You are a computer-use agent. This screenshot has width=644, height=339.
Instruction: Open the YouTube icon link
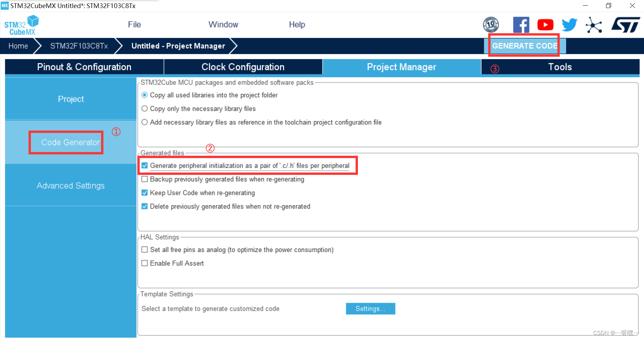545,25
